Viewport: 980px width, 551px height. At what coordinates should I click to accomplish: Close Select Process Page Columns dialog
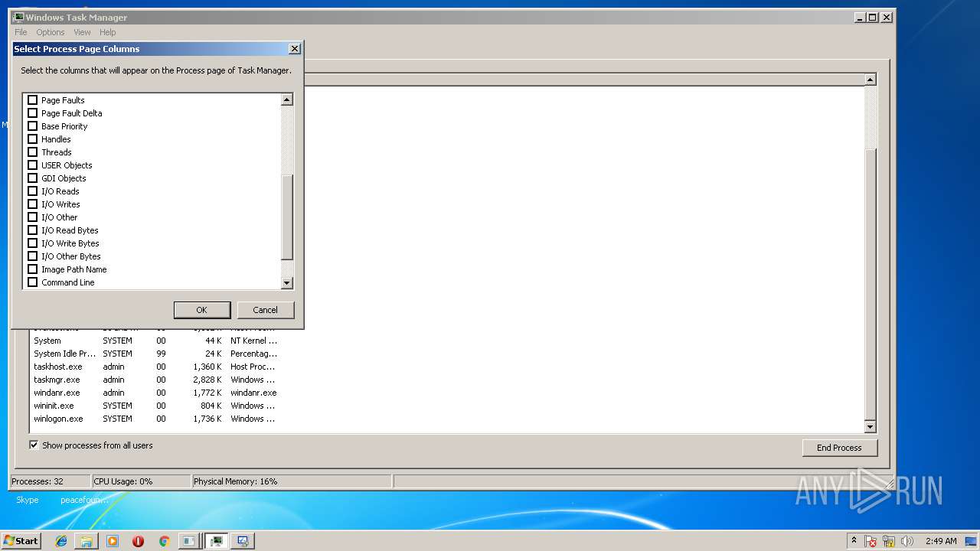pyautogui.click(x=295, y=48)
